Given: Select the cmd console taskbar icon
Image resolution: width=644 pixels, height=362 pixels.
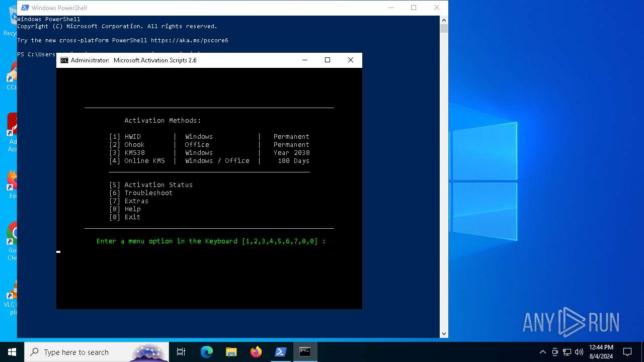Looking at the screenshot, I should (x=305, y=352).
